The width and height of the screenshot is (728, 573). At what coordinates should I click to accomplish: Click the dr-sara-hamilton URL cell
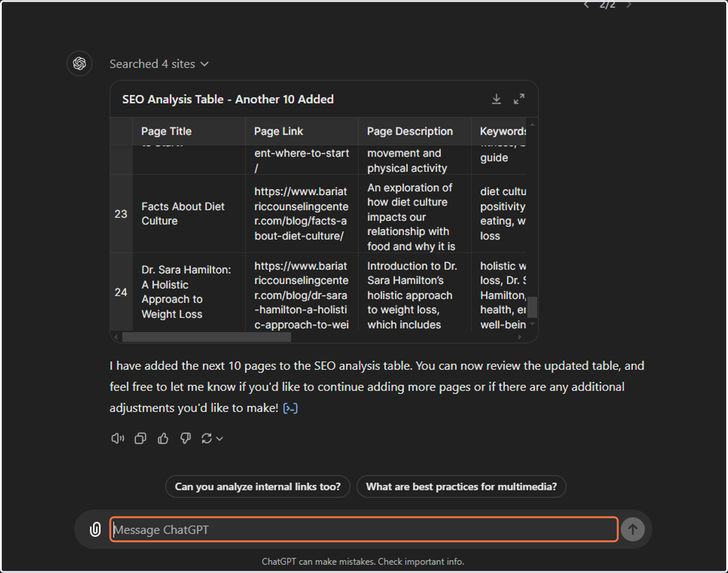[x=302, y=292]
